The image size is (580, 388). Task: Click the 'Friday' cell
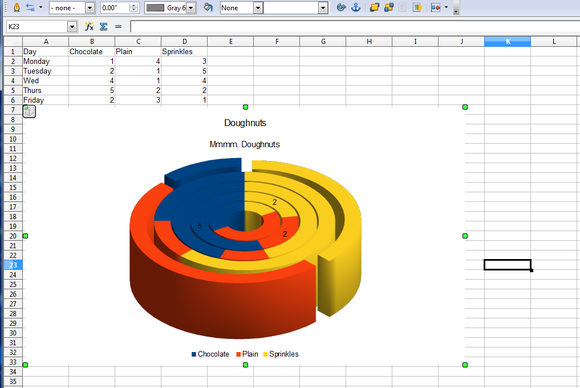click(x=45, y=100)
